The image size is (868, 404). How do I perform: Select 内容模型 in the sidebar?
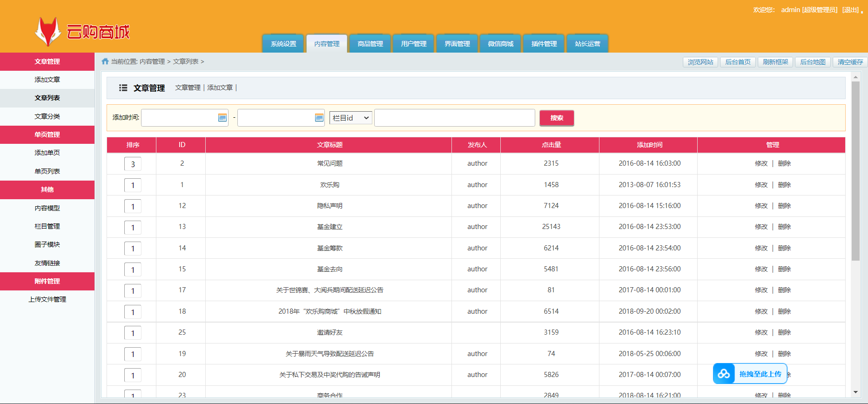coord(47,208)
